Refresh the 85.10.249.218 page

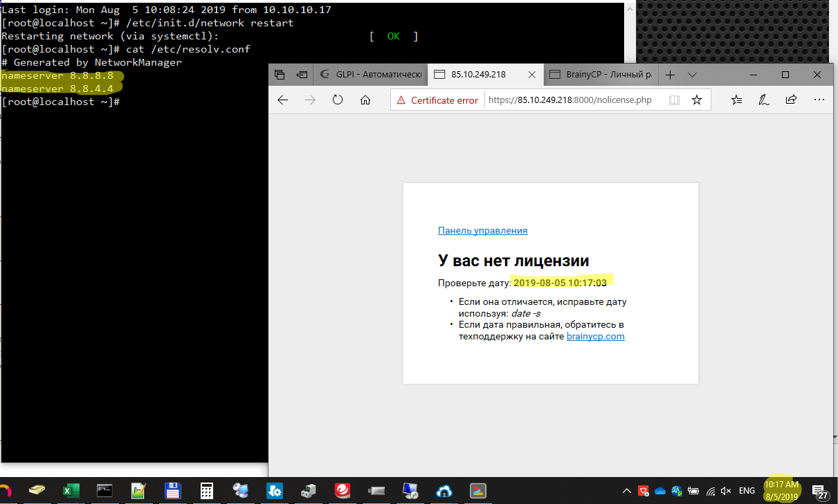[338, 100]
